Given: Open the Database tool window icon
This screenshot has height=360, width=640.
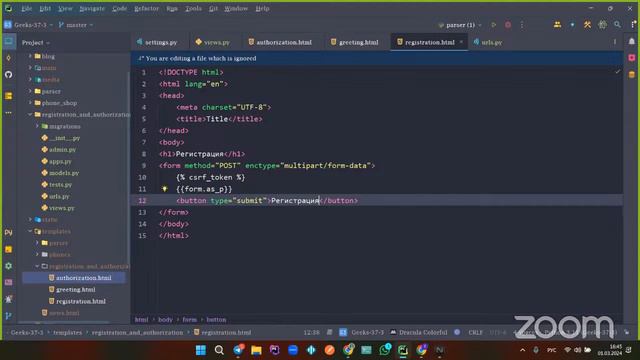Looking at the screenshot, I should point(631,74).
